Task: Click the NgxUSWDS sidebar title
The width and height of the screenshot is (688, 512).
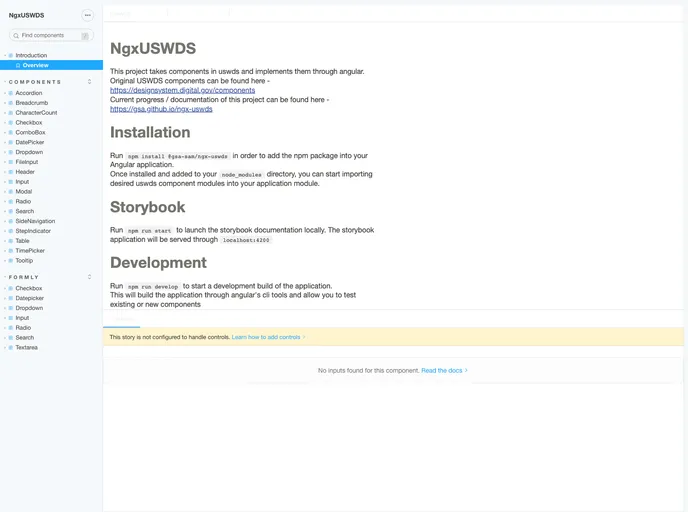Action: [26, 15]
